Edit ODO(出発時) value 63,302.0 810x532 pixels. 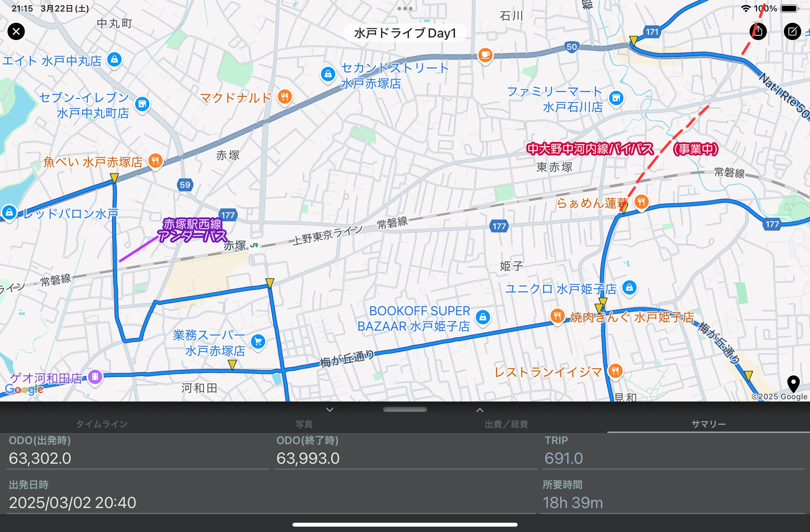(138, 458)
